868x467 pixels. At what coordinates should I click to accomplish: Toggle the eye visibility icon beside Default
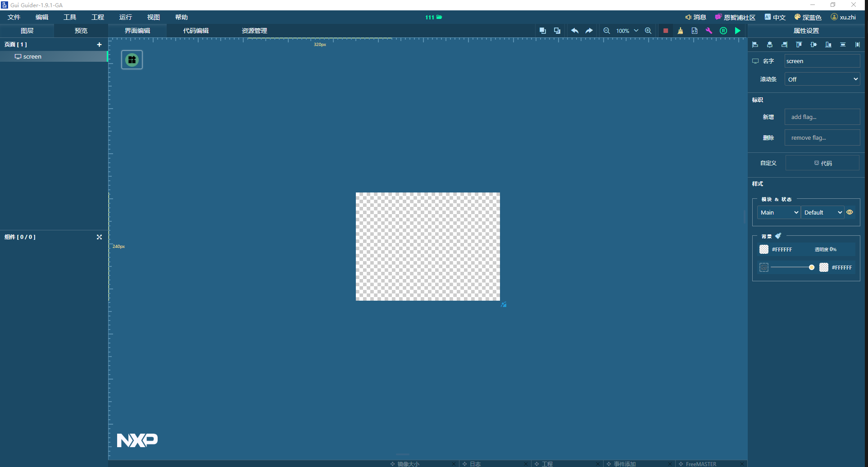pos(850,212)
